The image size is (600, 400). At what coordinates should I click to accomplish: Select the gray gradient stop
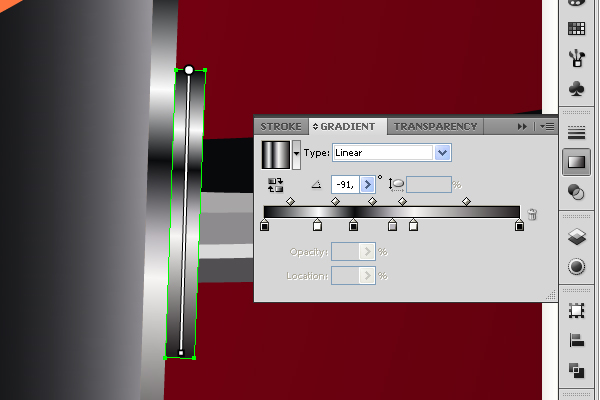[x=392, y=225]
